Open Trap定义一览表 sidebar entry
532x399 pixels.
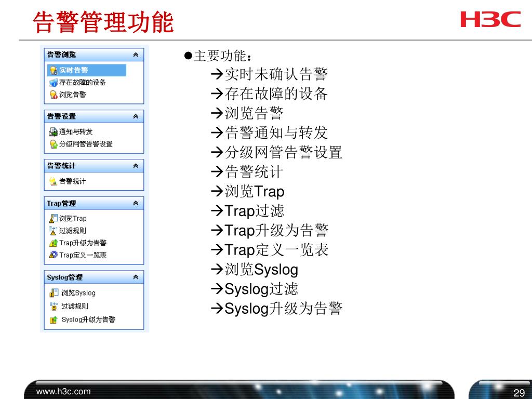point(83,255)
